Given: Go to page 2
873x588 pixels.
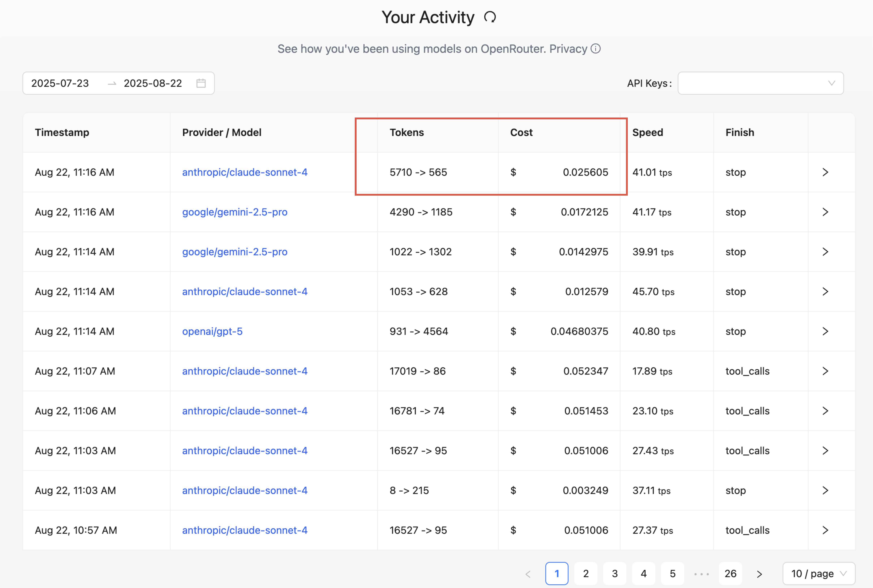Looking at the screenshot, I should 586,574.
